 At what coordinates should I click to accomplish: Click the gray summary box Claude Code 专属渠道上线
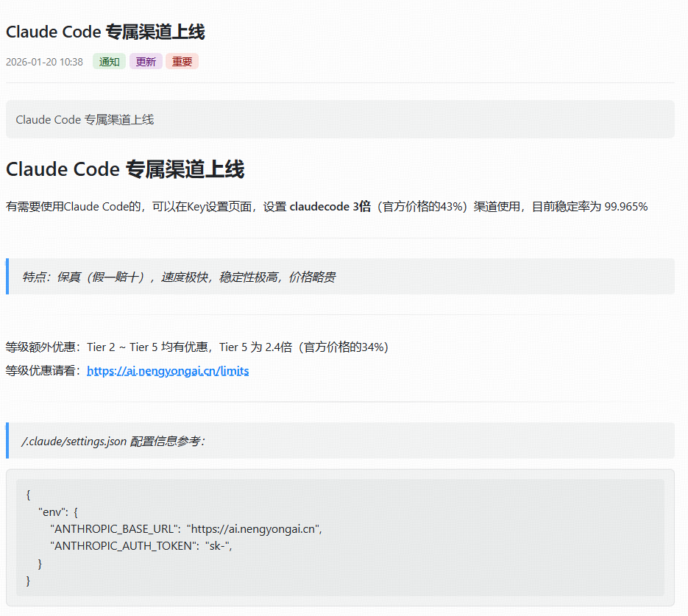click(x=340, y=119)
